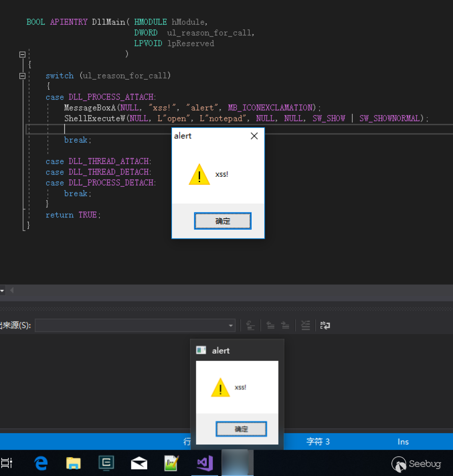This screenshot has width=453, height=476.
Task: Go to previous message output icon
Action: click(x=271, y=325)
